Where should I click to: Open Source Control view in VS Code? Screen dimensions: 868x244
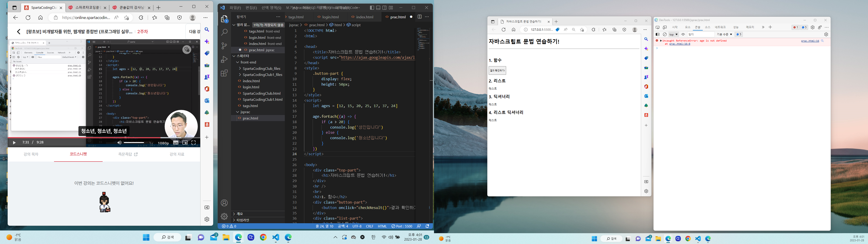point(224,46)
